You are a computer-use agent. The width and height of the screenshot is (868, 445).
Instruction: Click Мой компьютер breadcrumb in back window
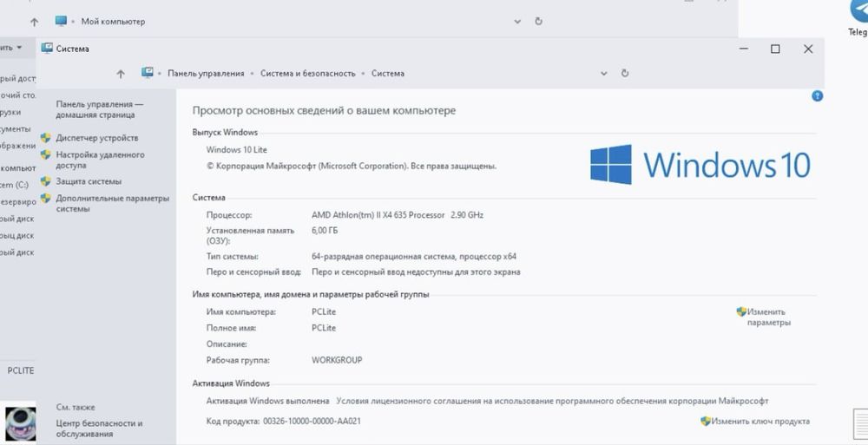tap(113, 22)
